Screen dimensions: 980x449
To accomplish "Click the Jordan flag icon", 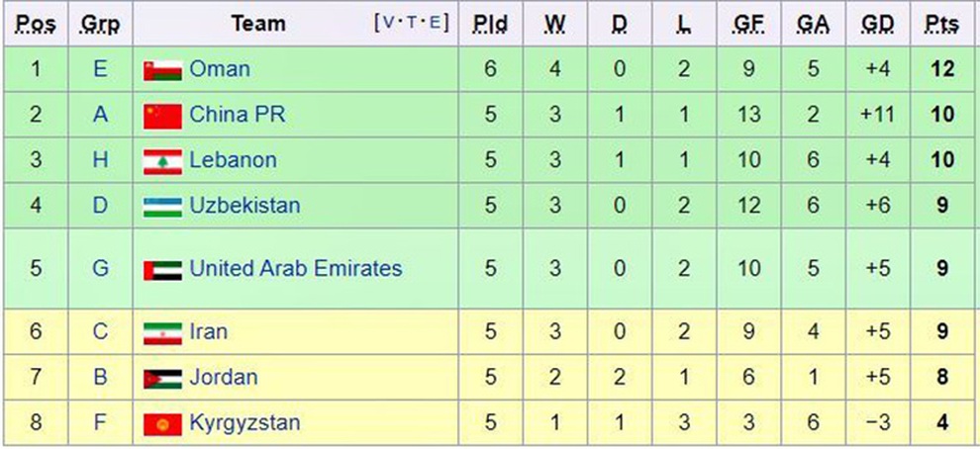I will 162,378.
